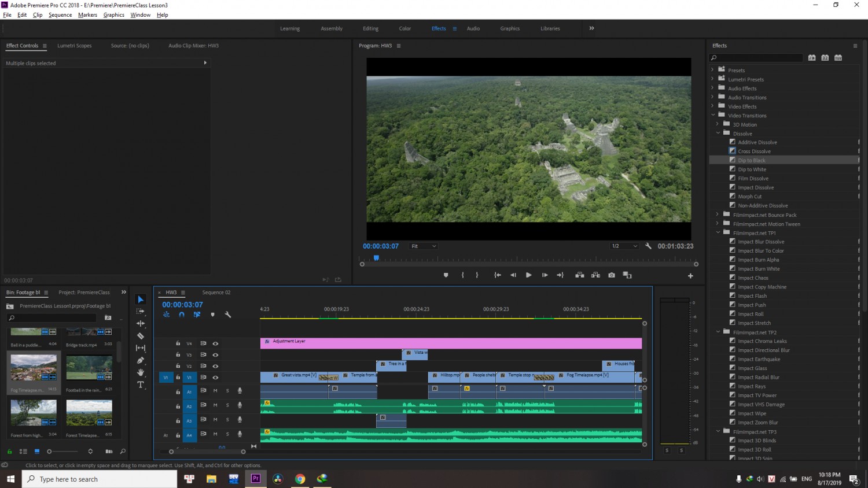Viewport: 868px width, 488px height.
Task: Click the Lift button in Program monitor
Action: [579, 275]
